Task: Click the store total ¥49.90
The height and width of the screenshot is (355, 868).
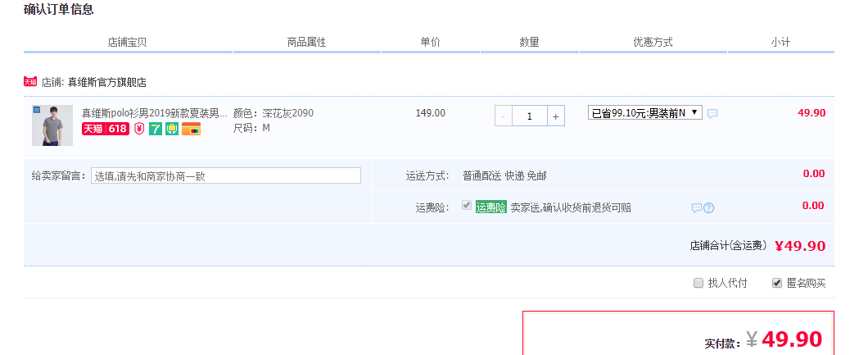Action: (x=800, y=246)
